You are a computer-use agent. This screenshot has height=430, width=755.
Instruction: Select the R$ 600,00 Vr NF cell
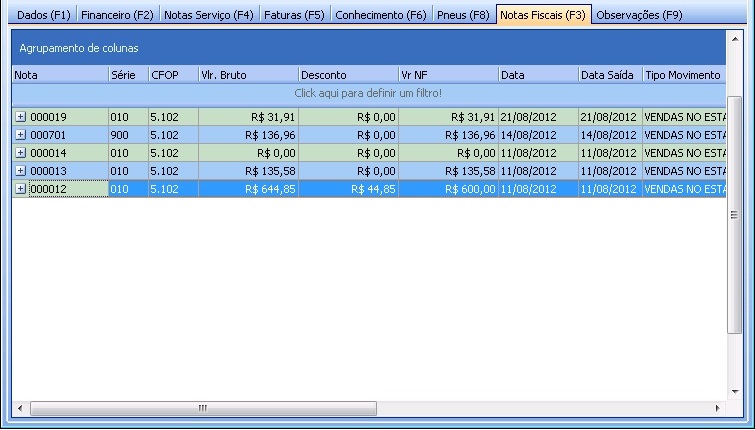pos(447,189)
